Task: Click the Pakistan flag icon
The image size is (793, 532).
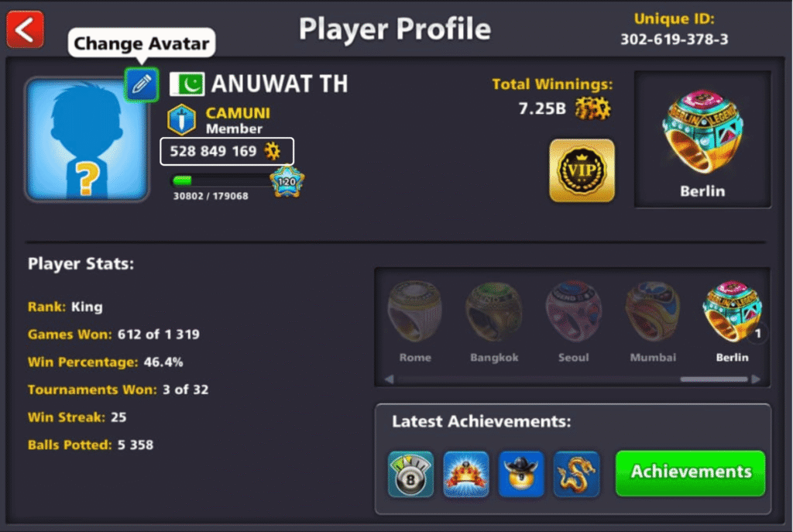Action: 187,84
